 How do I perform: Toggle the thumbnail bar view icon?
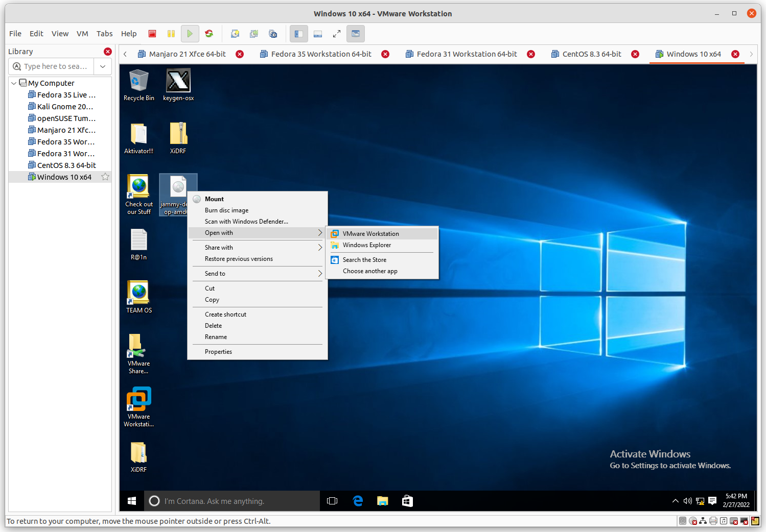click(318, 34)
